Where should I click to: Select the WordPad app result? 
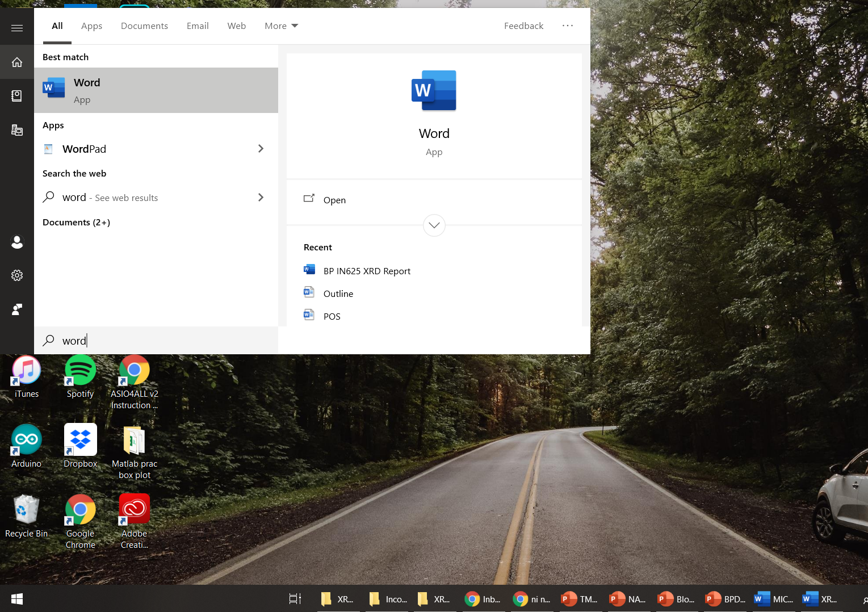tap(156, 149)
